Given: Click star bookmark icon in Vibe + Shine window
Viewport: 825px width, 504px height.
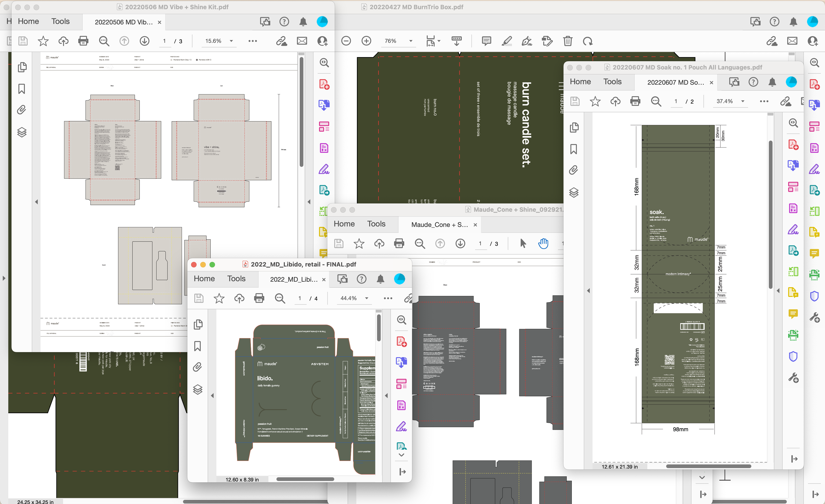Looking at the screenshot, I should click(x=43, y=41).
